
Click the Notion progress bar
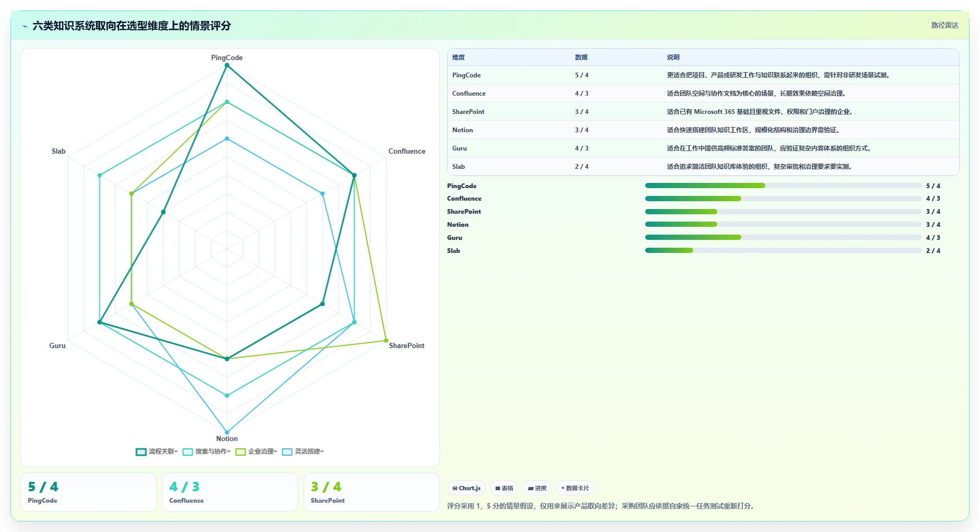[x=784, y=224]
